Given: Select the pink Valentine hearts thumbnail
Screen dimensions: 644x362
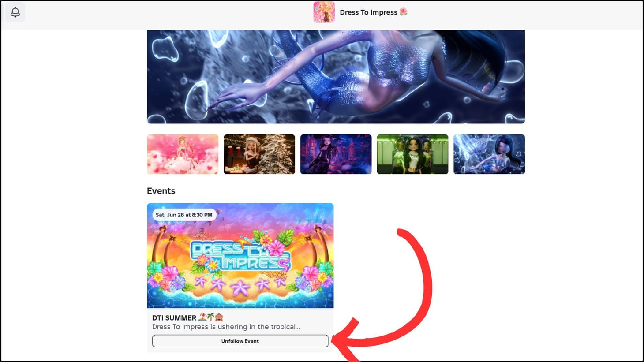Looking at the screenshot, I should [x=183, y=154].
